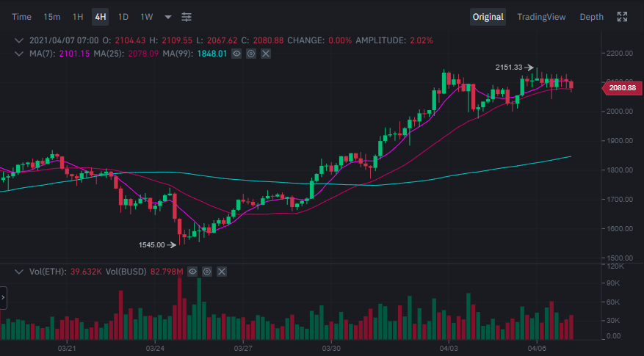
Task: Hide the Volume indicator
Action: (x=192, y=272)
